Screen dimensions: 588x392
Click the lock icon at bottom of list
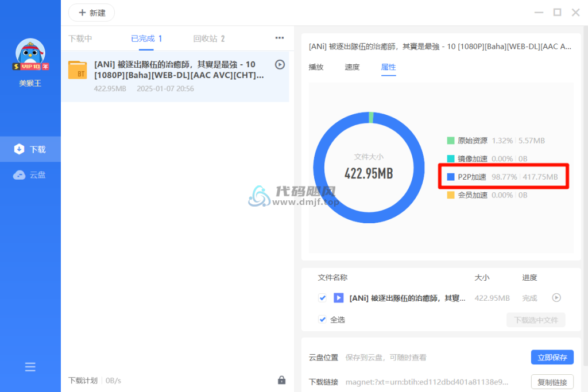pyautogui.click(x=281, y=381)
